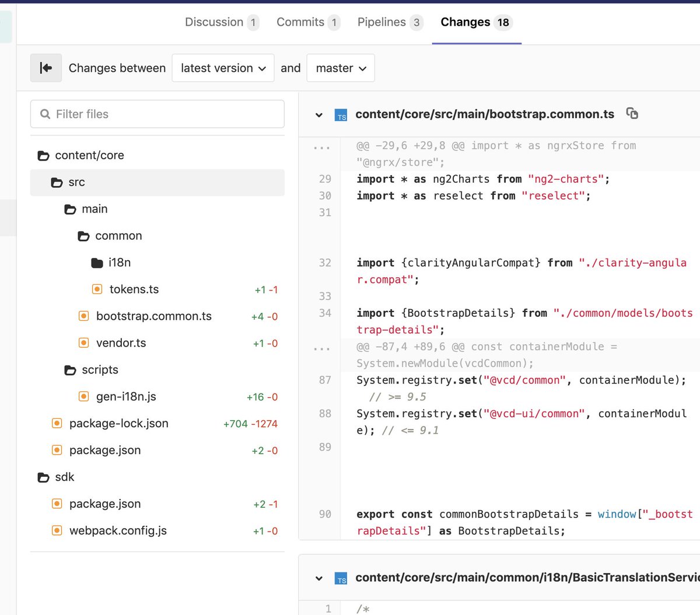
Task: Open webpack.config.js in the file tree
Action: click(x=118, y=531)
